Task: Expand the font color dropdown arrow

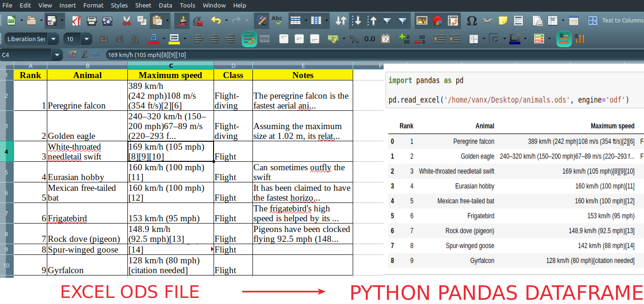Action: (x=163, y=39)
